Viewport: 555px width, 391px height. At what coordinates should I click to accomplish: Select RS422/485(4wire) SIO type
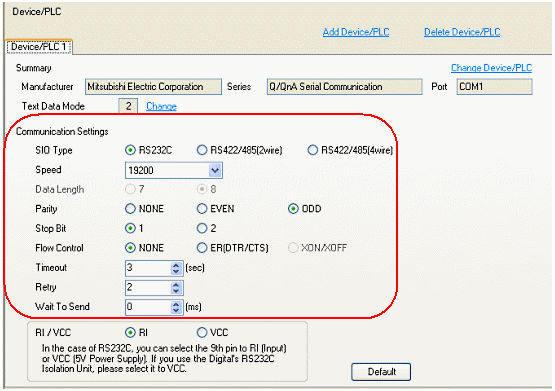(x=313, y=150)
